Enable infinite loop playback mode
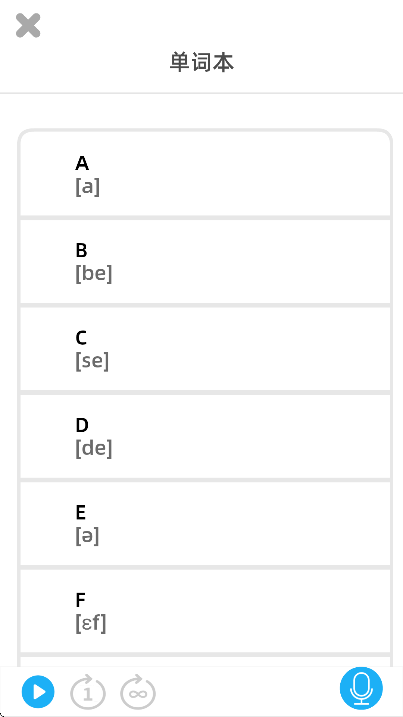This screenshot has width=403, height=717. click(x=138, y=692)
